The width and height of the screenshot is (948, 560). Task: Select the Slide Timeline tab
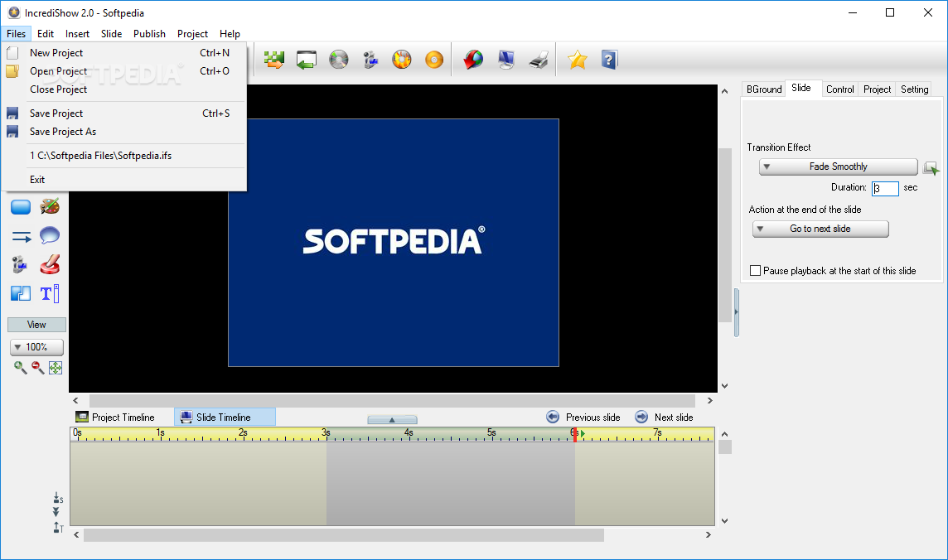pos(225,418)
